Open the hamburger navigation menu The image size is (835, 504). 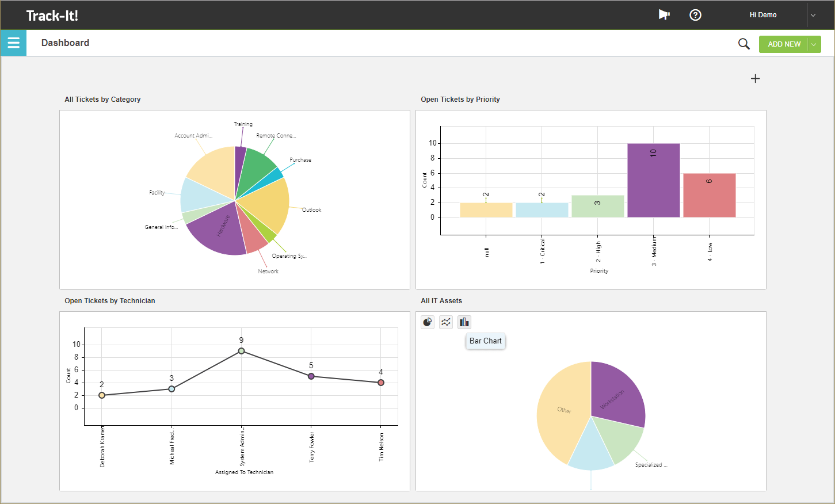point(13,43)
